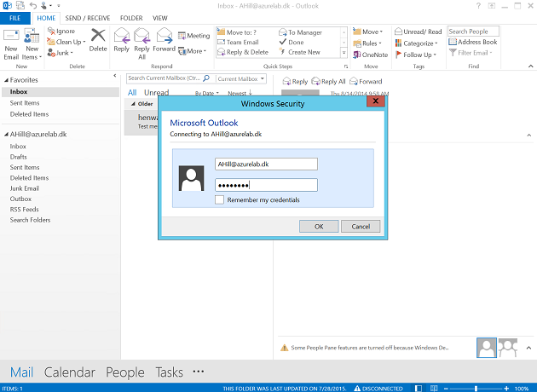Switch to FOLDER tab
Image resolution: width=537 pixels, height=392 pixels.
pyautogui.click(x=131, y=18)
